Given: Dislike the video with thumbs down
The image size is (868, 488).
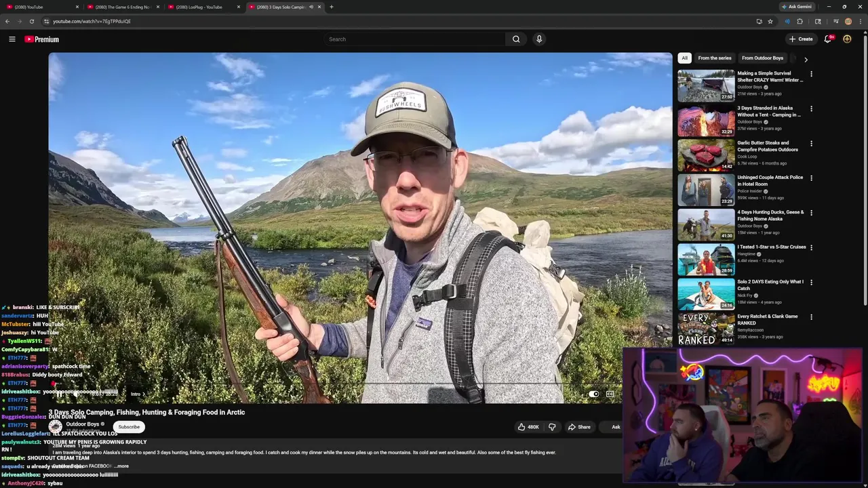Looking at the screenshot, I should [x=552, y=427].
